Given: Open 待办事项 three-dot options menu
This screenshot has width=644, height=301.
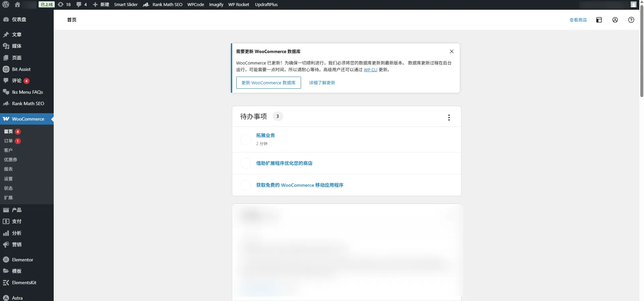Looking at the screenshot, I should [x=449, y=118].
